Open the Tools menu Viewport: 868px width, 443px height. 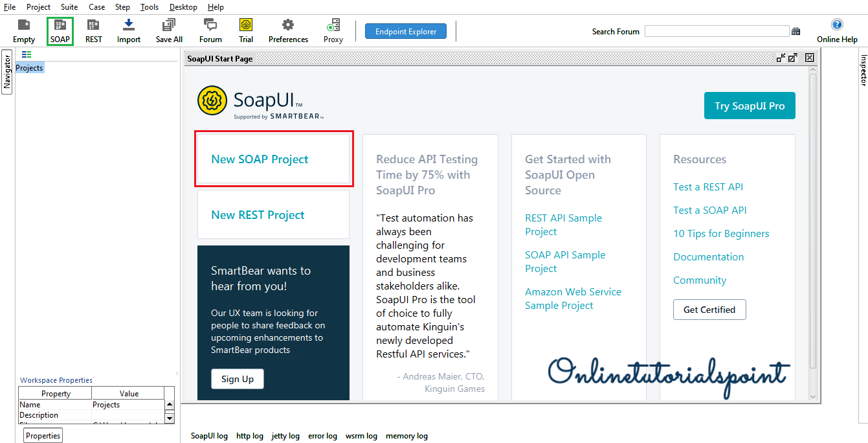150,7
